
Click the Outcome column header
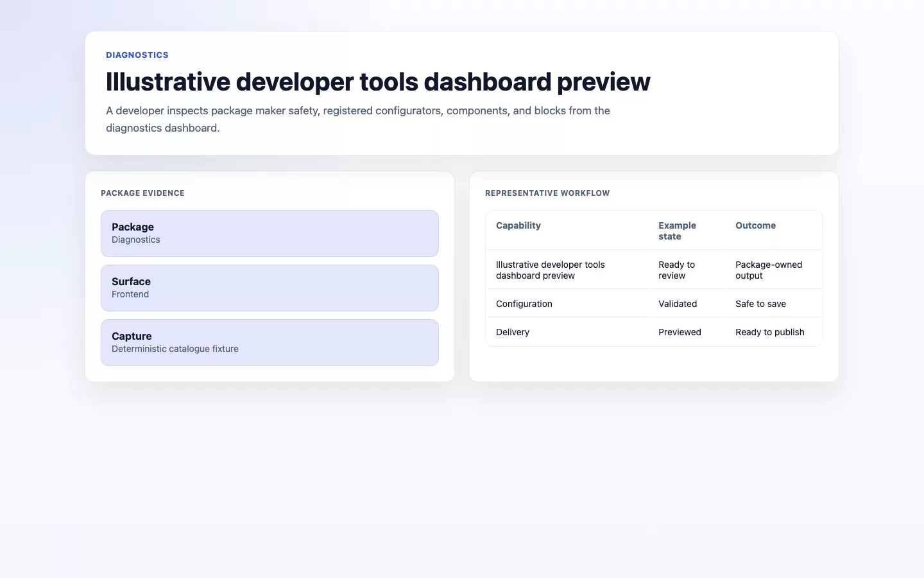755,225
